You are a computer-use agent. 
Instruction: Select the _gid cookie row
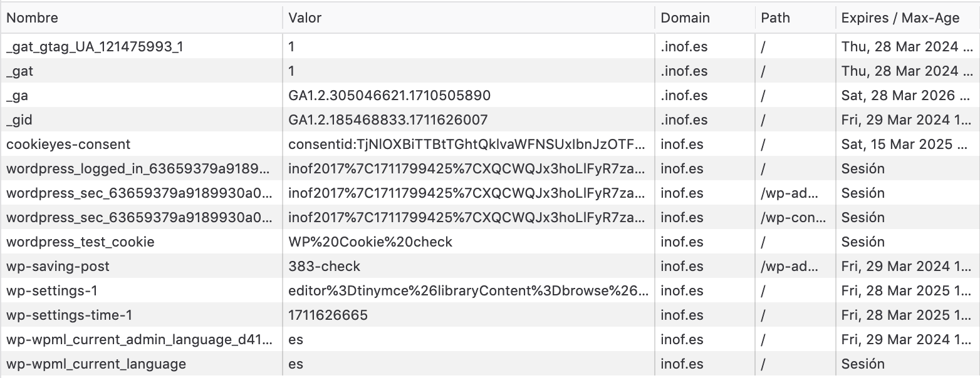pyautogui.click(x=19, y=120)
